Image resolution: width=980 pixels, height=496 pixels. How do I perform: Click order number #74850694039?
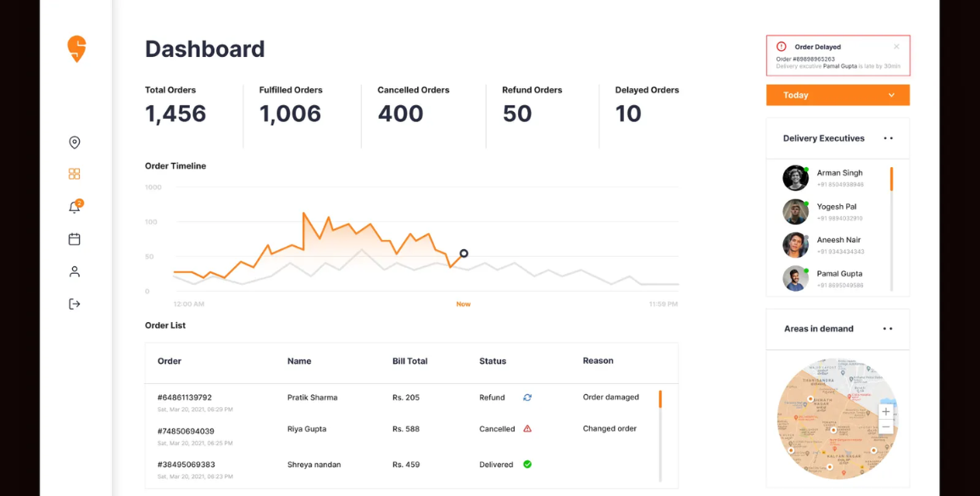pos(186,431)
